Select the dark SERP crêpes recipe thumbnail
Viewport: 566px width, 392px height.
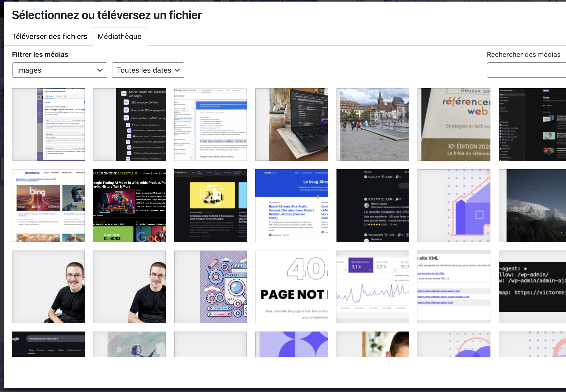coord(373,206)
